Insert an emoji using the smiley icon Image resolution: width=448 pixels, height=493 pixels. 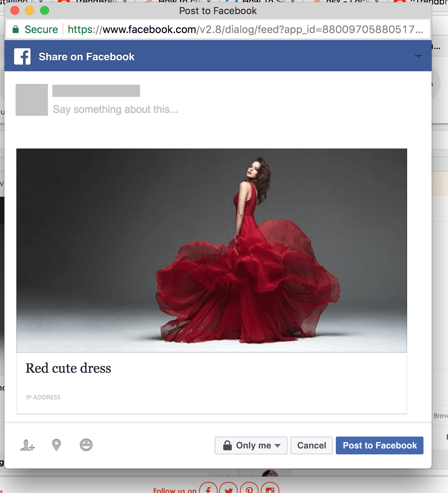point(87,445)
